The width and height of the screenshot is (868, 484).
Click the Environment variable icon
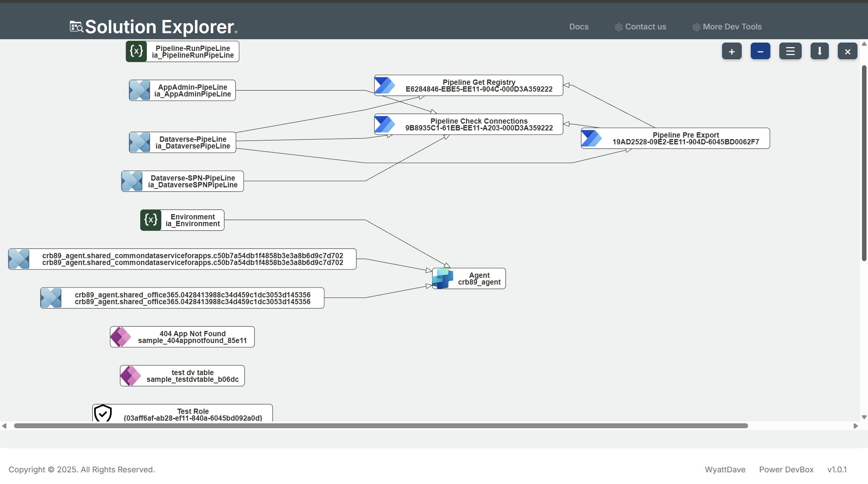click(151, 220)
